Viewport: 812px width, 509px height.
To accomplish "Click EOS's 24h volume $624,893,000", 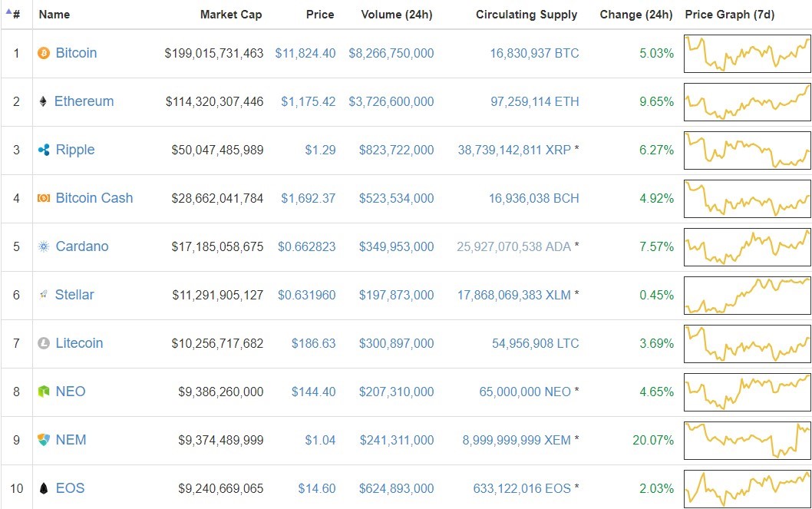I will [x=397, y=489].
